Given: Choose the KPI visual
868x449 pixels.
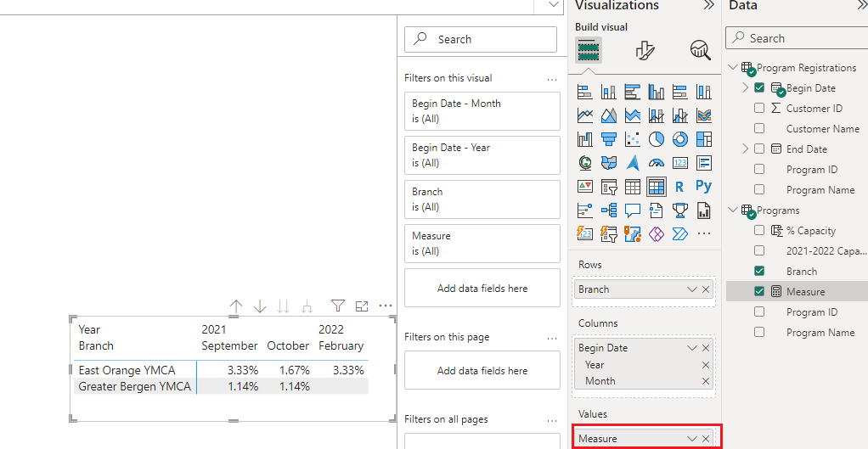Looking at the screenshot, I should (585, 187).
